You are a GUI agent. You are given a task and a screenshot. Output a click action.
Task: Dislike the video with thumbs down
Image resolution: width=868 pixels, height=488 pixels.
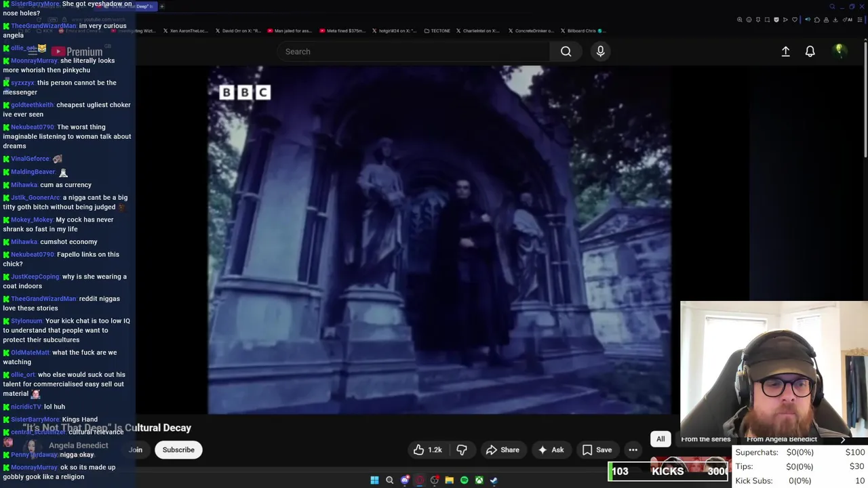[462, 450]
